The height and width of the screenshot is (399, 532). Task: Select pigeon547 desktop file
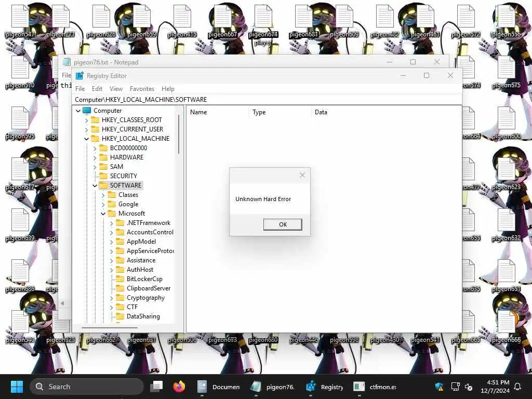click(x=20, y=21)
